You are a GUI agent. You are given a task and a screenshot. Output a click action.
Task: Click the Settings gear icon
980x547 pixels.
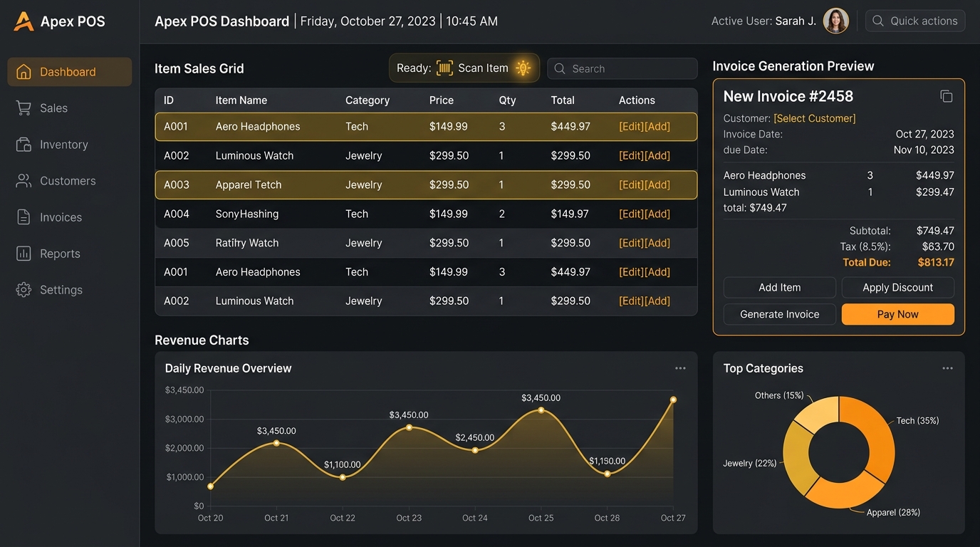click(24, 290)
